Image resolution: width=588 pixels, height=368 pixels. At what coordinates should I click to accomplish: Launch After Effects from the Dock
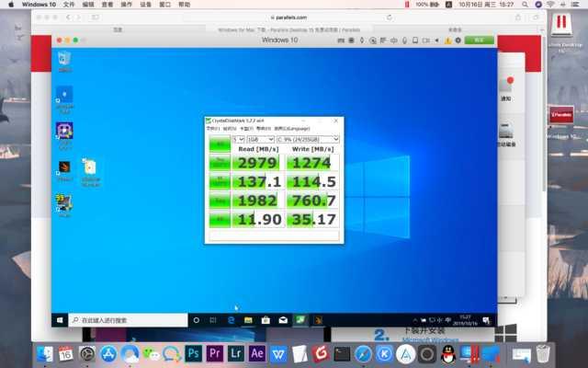coord(257,353)
